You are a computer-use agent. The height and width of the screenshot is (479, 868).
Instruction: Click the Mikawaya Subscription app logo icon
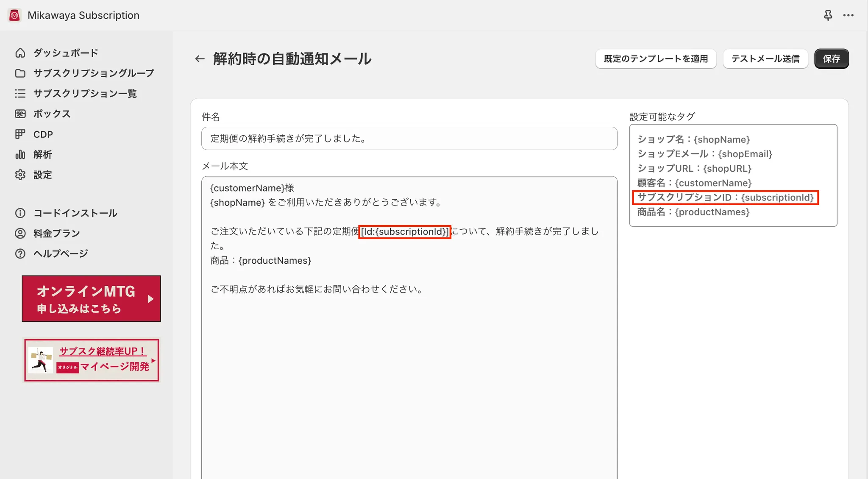[x=14, y=15]
